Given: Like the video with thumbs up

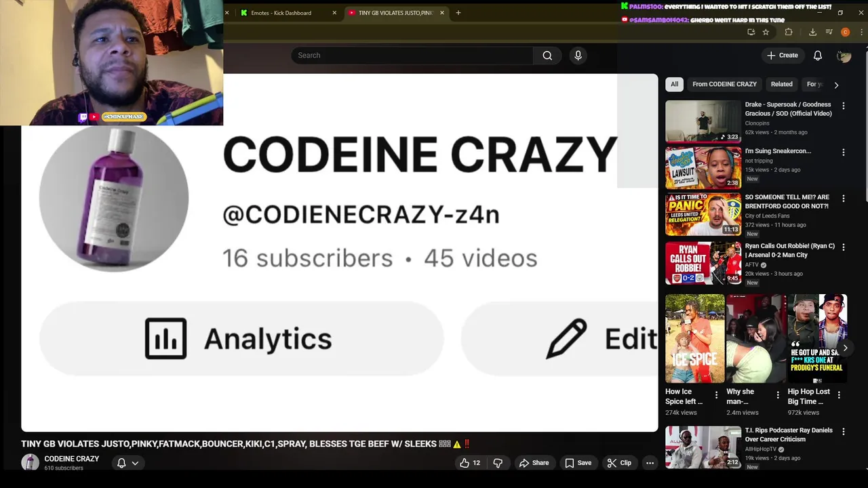Looking at the screenshot, I should 469,463.
